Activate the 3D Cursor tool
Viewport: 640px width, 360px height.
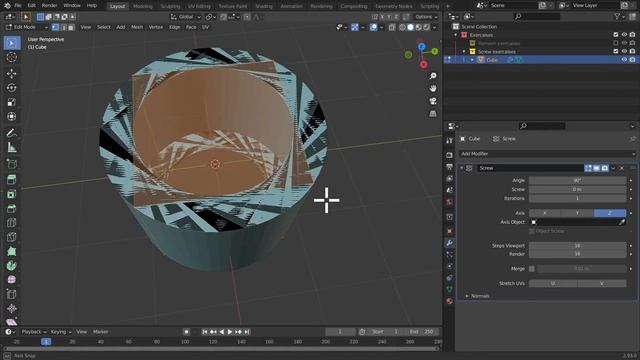pyautogui.click(x=12, y=57)
